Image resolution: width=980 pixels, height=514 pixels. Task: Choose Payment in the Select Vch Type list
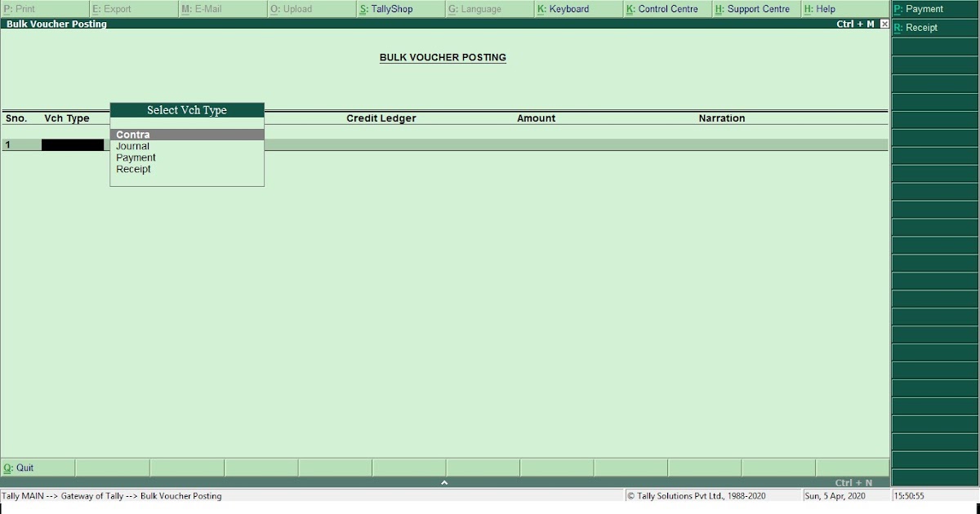coord(136,157)
